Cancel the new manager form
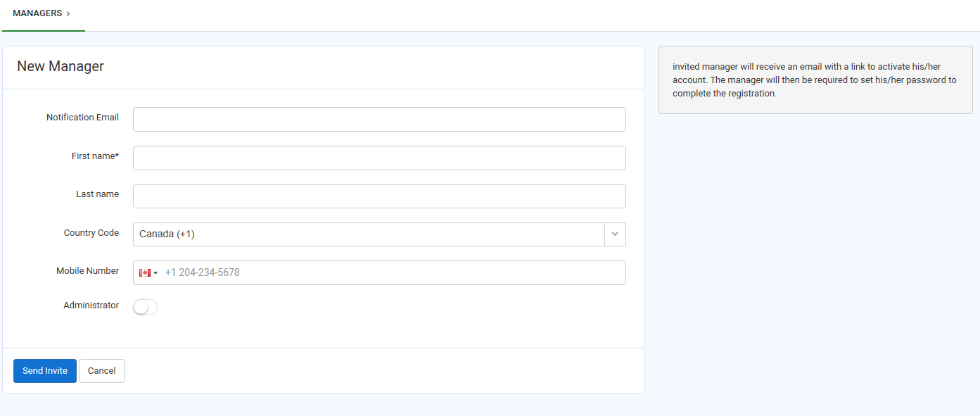 (102, 371)
